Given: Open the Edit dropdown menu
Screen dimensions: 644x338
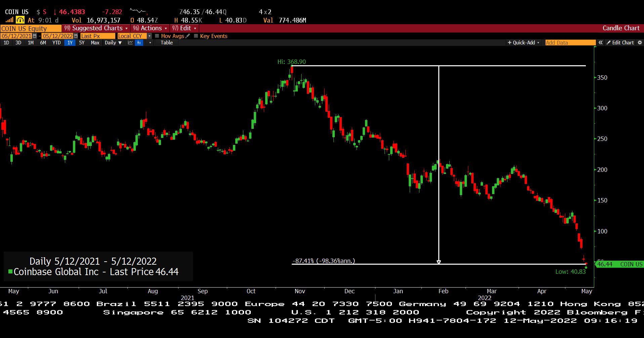Looking at the screenshot, I should (184, 28).
